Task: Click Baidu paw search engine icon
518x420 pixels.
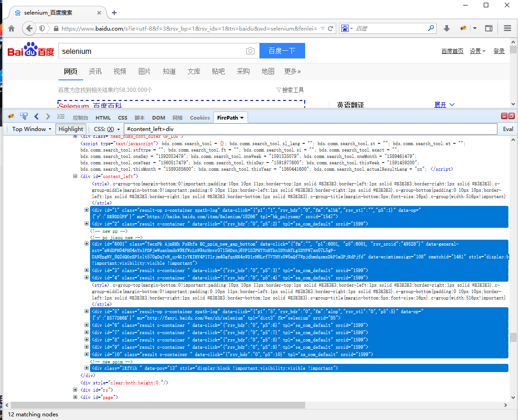Action: [x=344, y=28]
